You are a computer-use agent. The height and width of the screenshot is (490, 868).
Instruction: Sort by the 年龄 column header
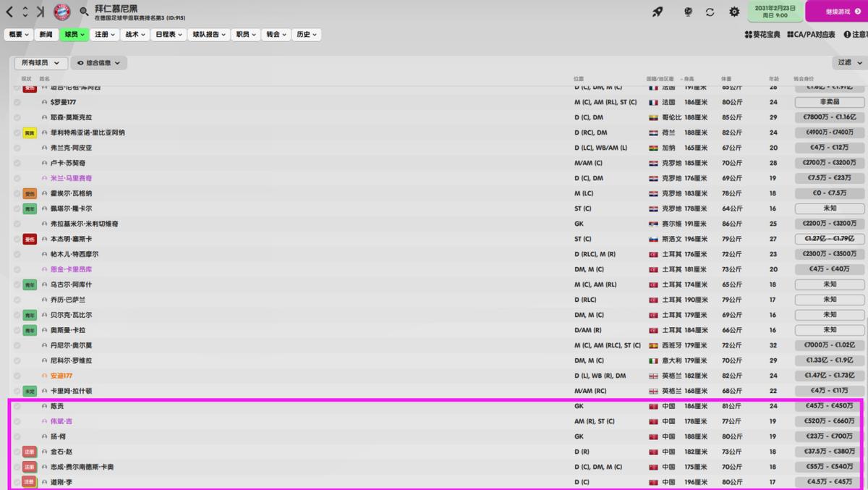[x=774, y=78]
